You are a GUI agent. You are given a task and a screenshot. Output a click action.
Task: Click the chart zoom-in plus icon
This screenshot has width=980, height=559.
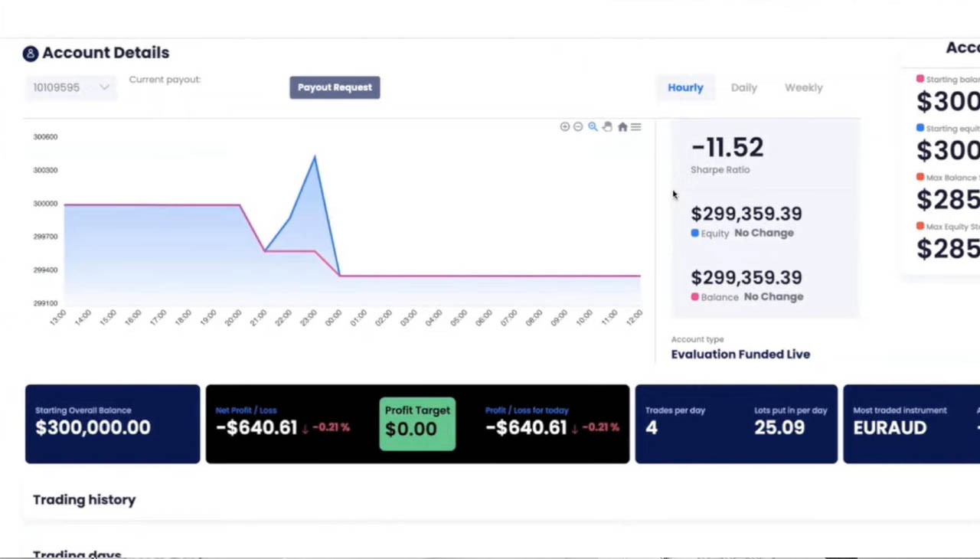click(564, 127)
